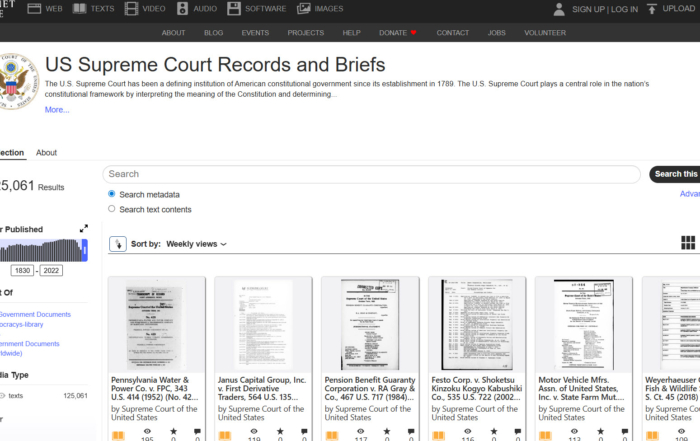700x441 pixels.
Task: Open the Weekly views sort dropdown
Action: 196,244
